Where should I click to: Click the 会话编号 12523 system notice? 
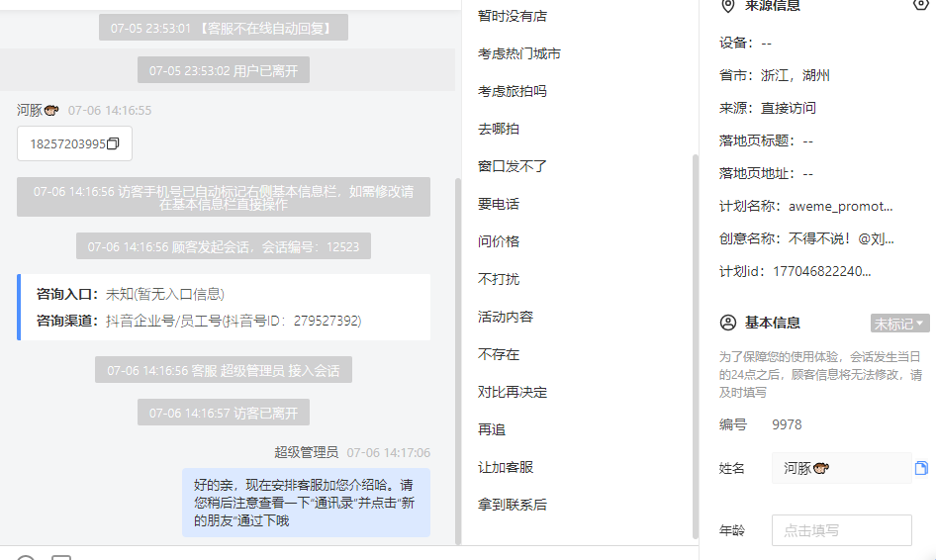224,246
